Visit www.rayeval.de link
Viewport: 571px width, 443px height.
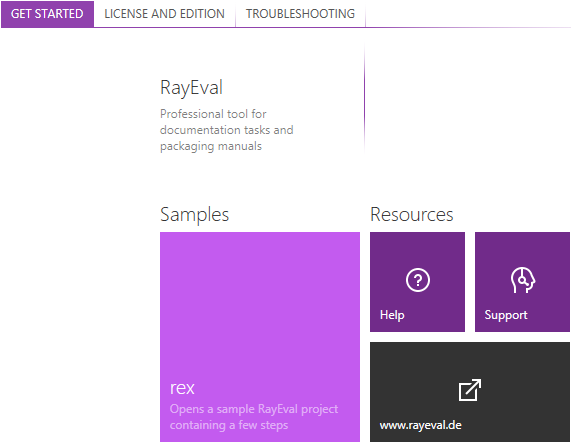[x=421, y=425]
